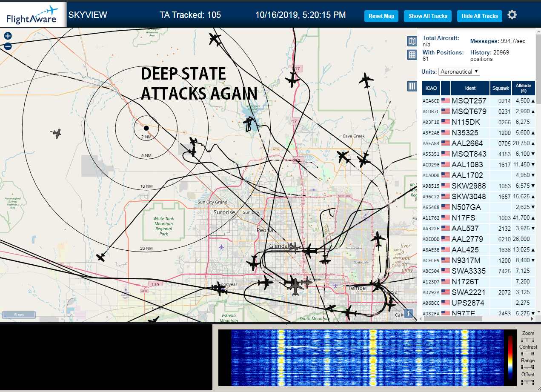Screen dimensions: 541x392
Task: Adjust the waterfall Contrast slider
Action: point(528,353)
